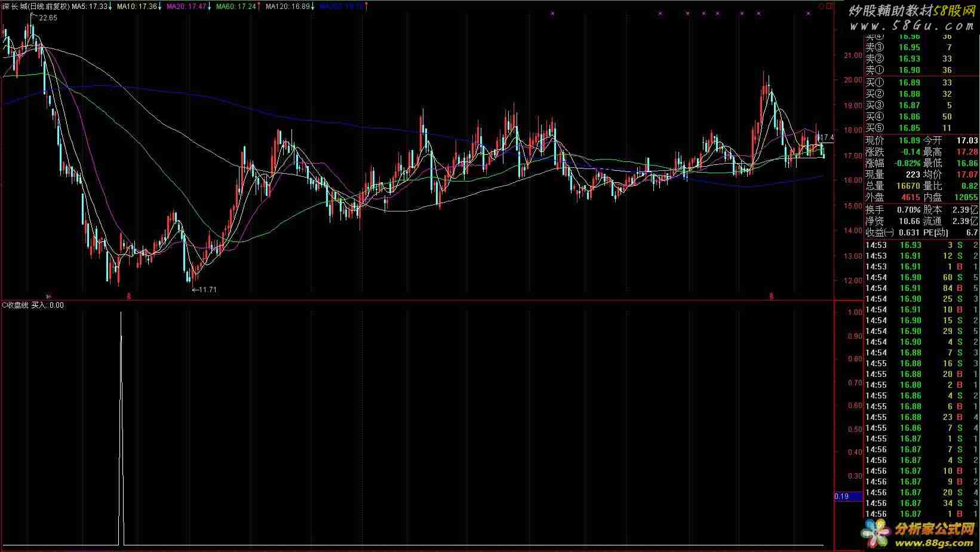Click the 11.71 low price annotation
Screen dimensions: 980x552
coord(205,290)
